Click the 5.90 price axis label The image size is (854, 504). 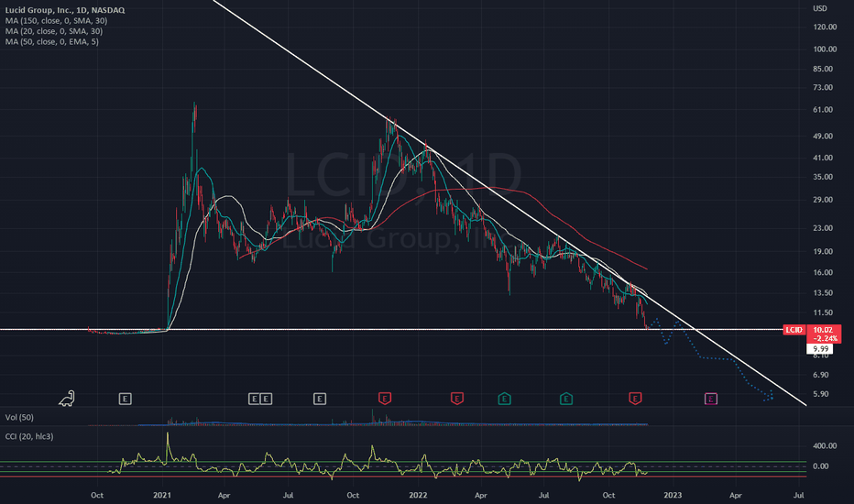coord(820,394)
